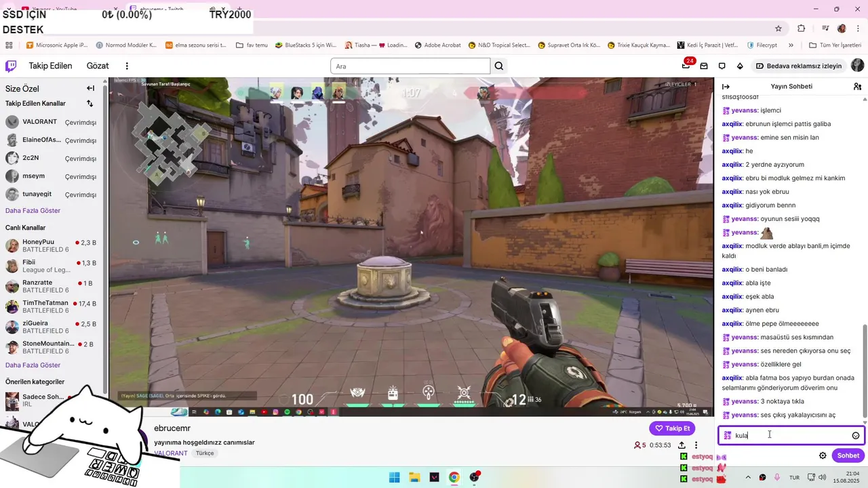
Task: Open Chrome apps grid in bookmarks bar
Action: point(9,45)
